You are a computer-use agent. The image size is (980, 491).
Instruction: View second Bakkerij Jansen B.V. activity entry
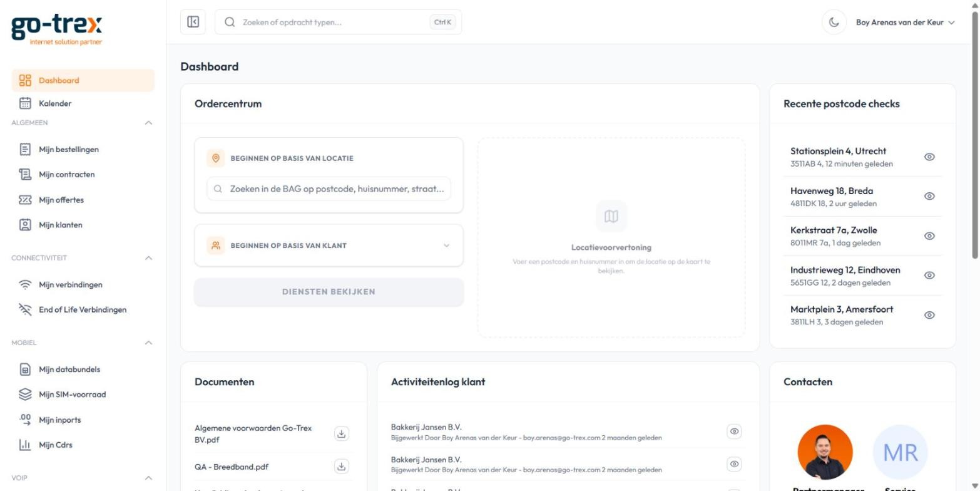[734, 464]
